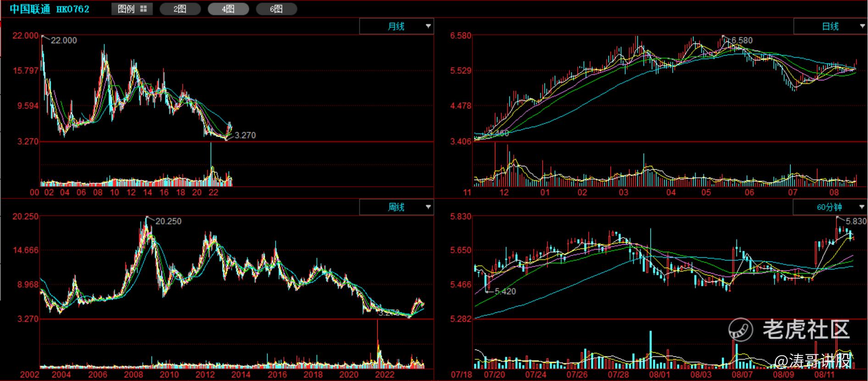Switch to the 2图 layout
The width and height of the screenshot is (868, 381).
pos(180,9)
